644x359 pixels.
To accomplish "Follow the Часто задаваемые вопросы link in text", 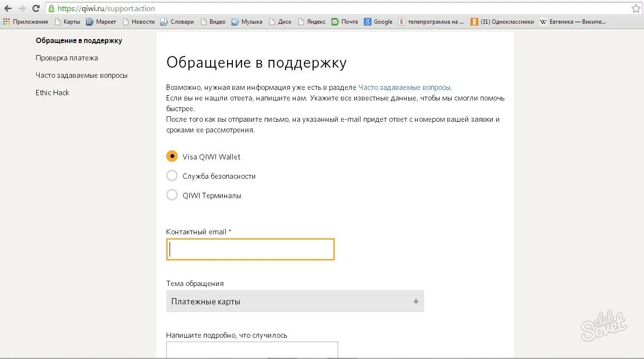I will (404, 87).
